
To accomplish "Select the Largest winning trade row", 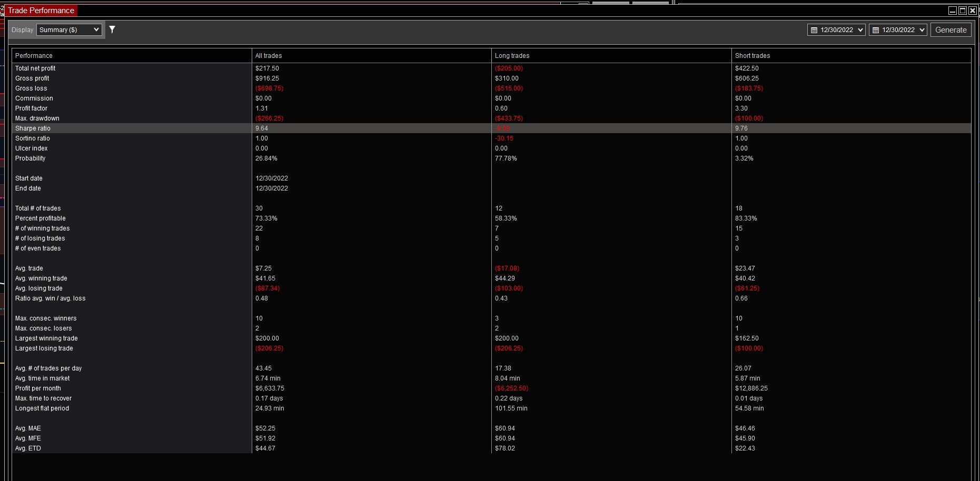I will point(491,338).
